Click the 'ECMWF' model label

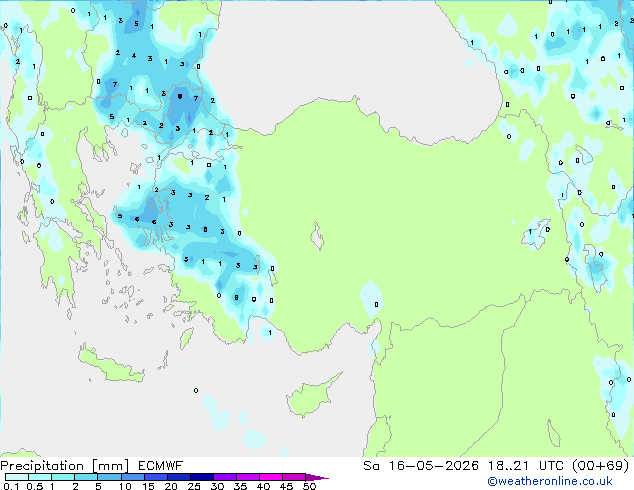pos(161,466)
